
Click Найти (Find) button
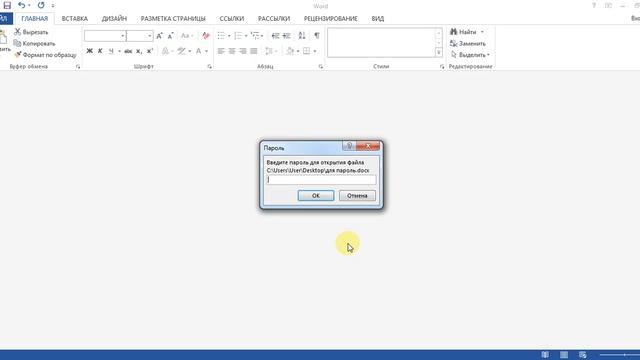[467, 32]
